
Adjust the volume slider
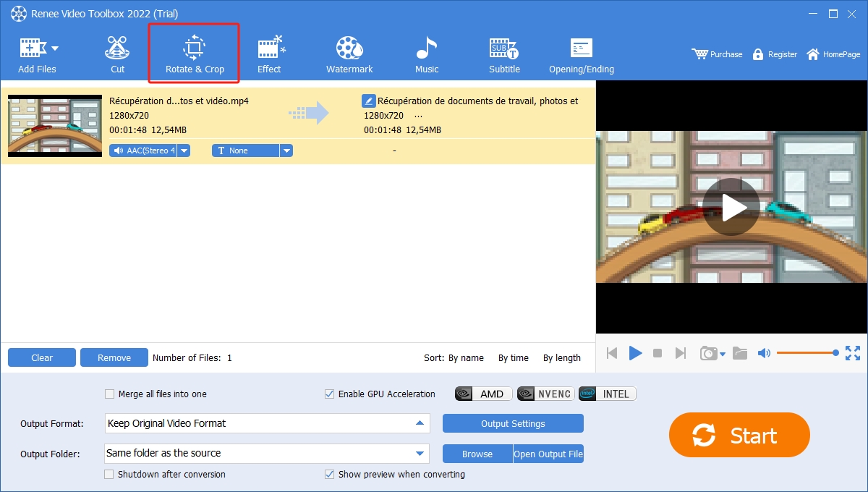click(807, 352)
